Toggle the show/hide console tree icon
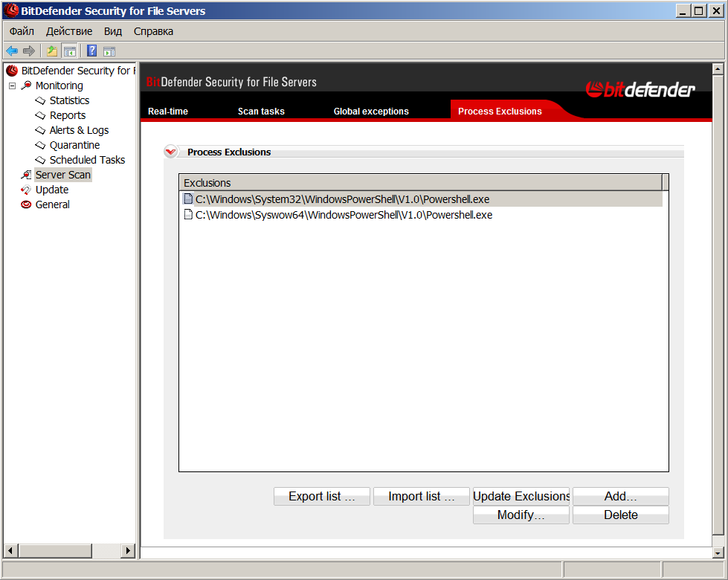728x580 pixels. pyautogui.click(x=70, y=51)
